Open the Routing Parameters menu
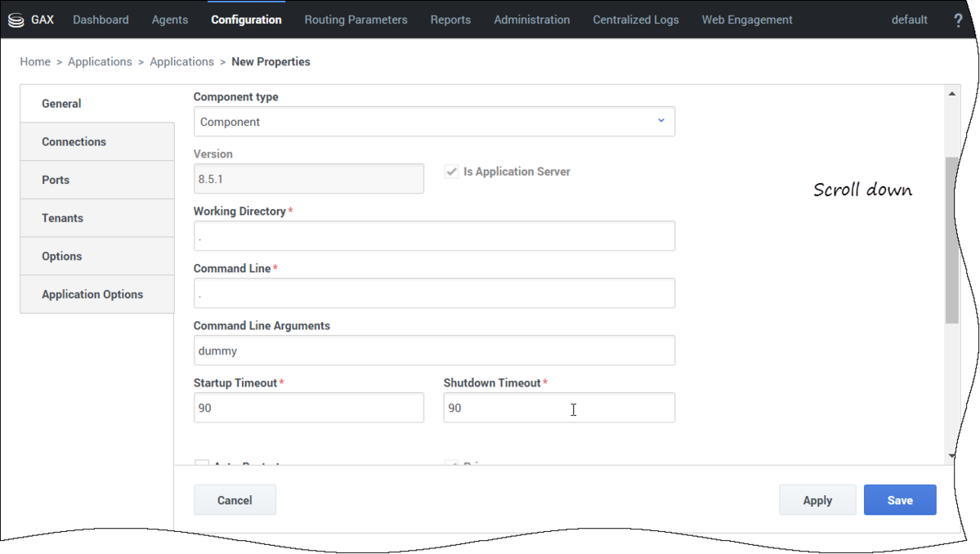980x554 pixels. tap(356, 20)
